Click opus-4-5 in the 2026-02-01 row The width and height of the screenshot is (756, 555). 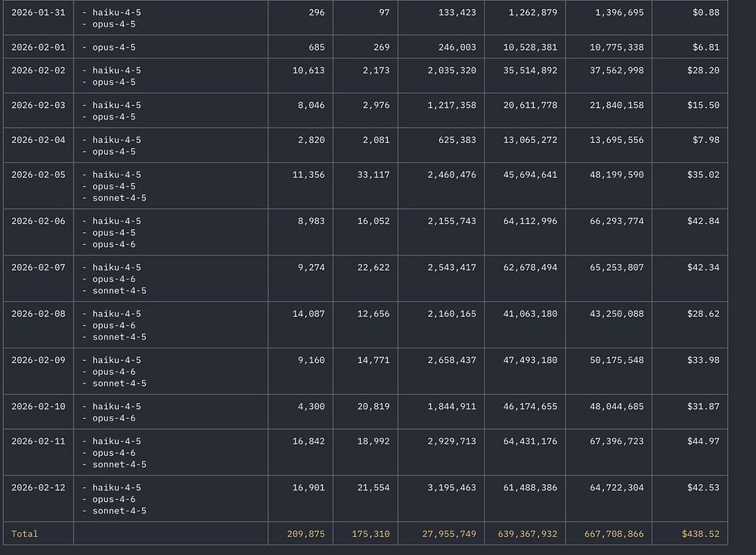[x=113, y=47]
